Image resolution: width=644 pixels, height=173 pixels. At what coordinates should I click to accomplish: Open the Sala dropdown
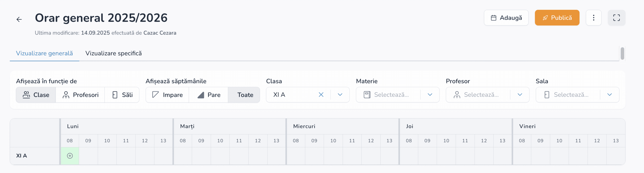tap(577, 95)
